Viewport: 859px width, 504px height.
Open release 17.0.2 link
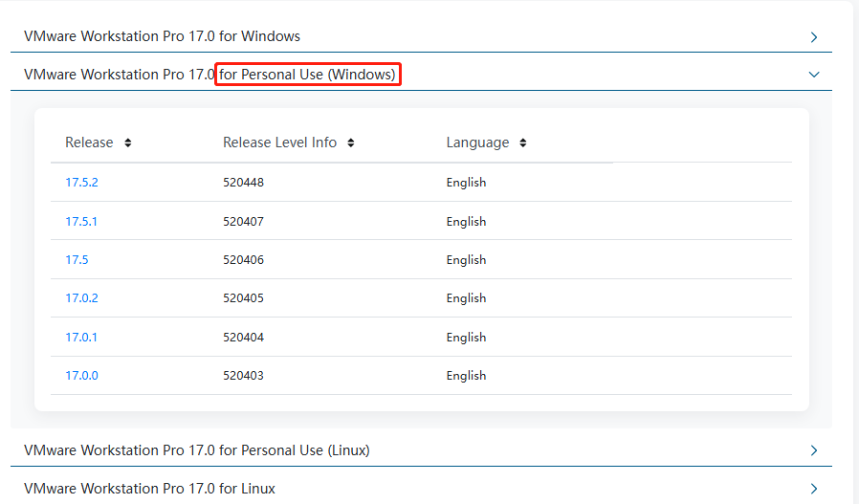81,298
